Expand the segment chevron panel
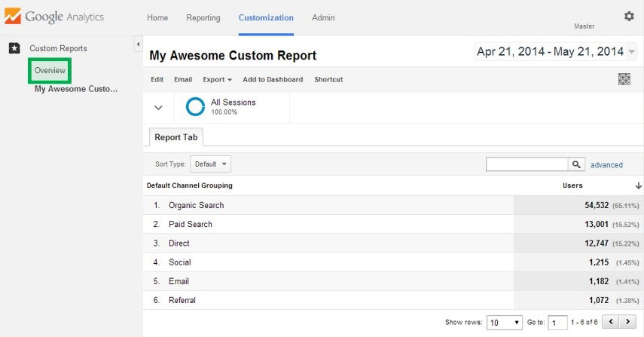644x337 pixels. [158, 108]
